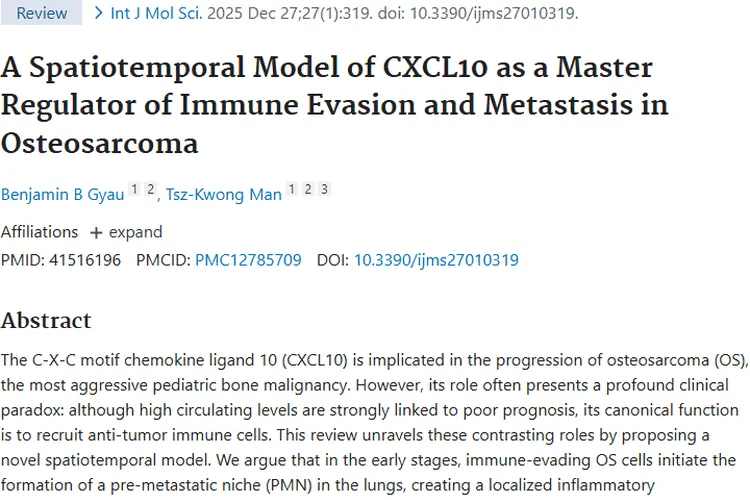The image size is (750, 500).
Task: Click the chevron icon before the journal name
Action: click(98, 13)
